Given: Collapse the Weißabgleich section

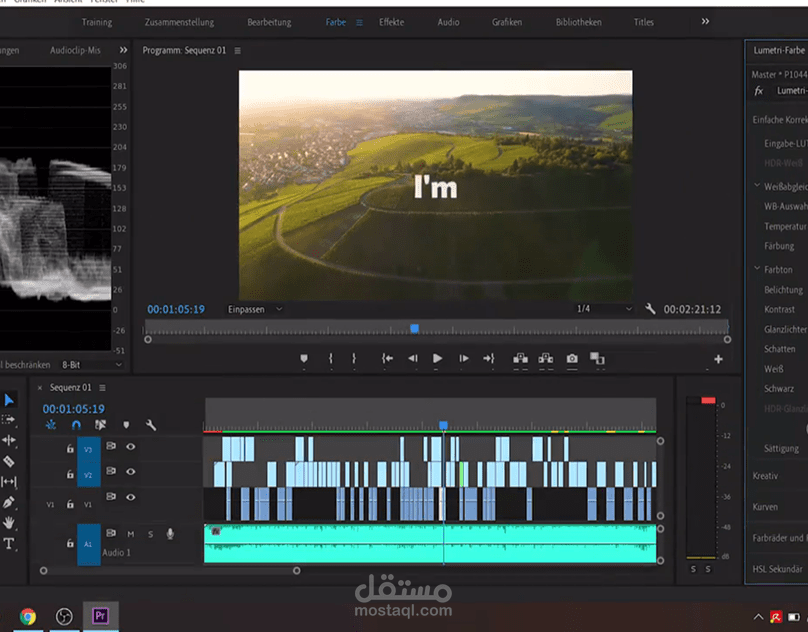Looking at the screenshot, I should point(757,185).
